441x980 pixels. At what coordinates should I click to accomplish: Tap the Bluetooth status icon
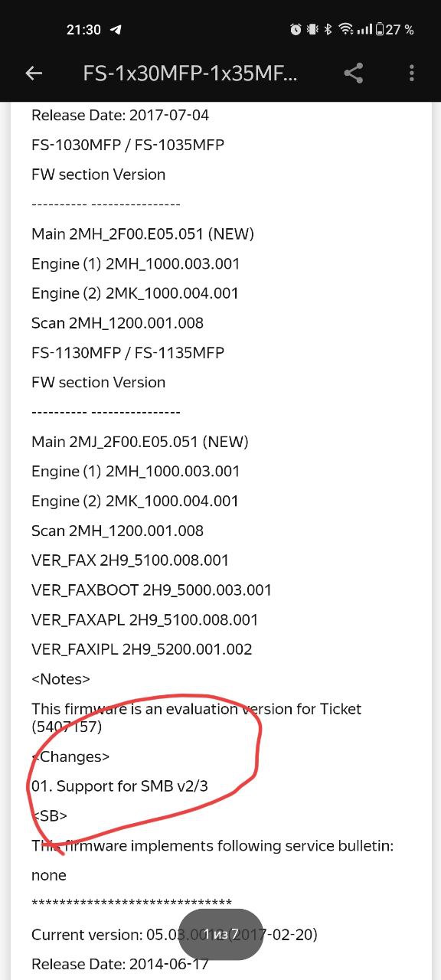coord(328,30)
